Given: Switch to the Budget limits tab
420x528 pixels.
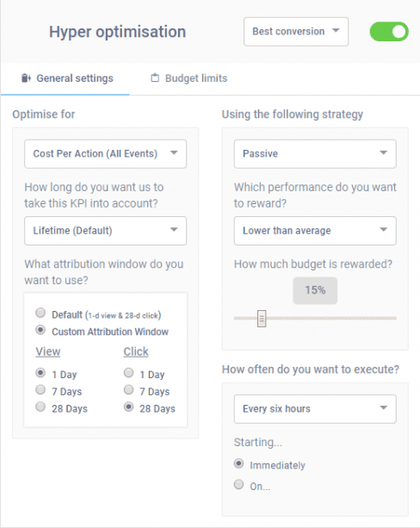Looking at the screenshot, I should click(188, 78).
